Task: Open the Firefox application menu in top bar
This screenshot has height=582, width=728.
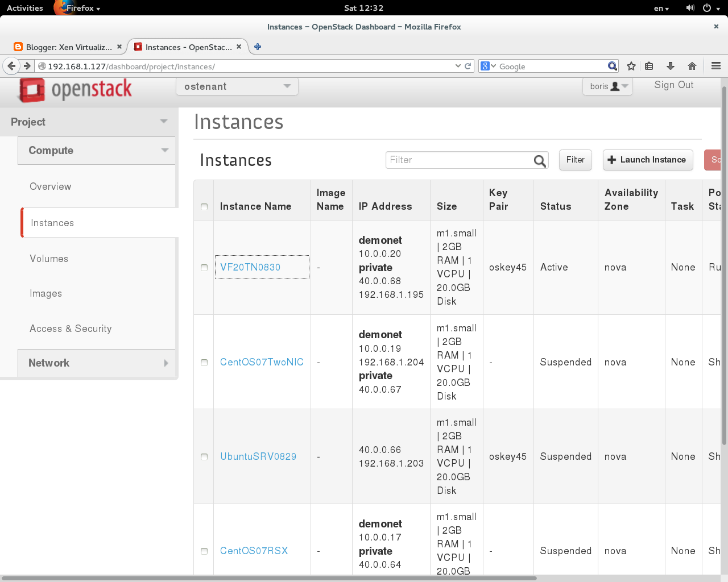Action: click(x=78, y=8)
